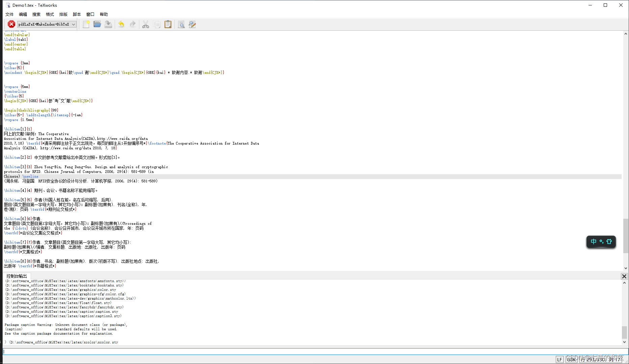Click the Undo arrow icon
Screen dimensions: 629x364
click(121, 24)
